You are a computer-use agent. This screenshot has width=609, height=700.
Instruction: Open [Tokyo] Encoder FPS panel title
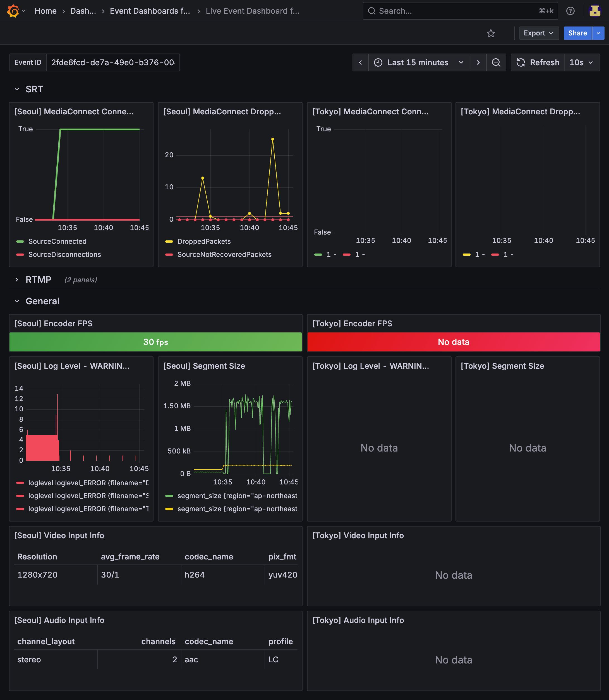tap(352, 324)
